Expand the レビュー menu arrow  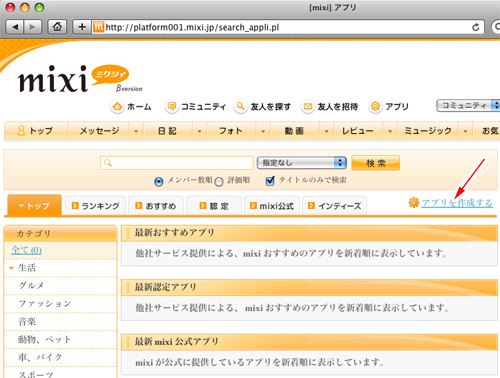[390, 131]
